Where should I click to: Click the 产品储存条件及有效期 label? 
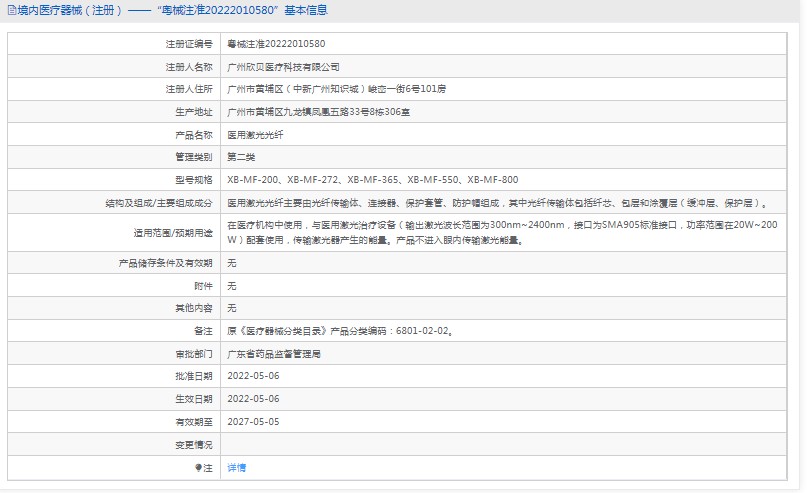(165, 263)
